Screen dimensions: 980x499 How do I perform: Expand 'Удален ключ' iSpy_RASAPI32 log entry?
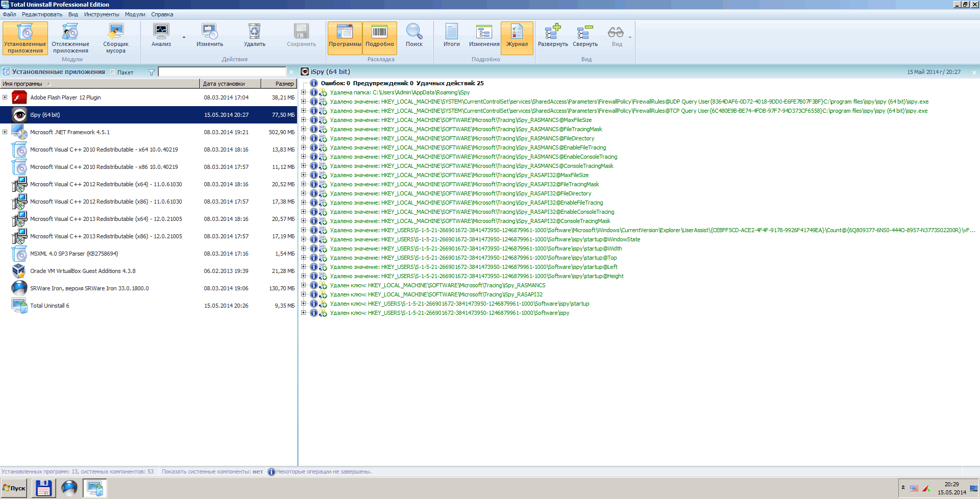pos(303,294)
